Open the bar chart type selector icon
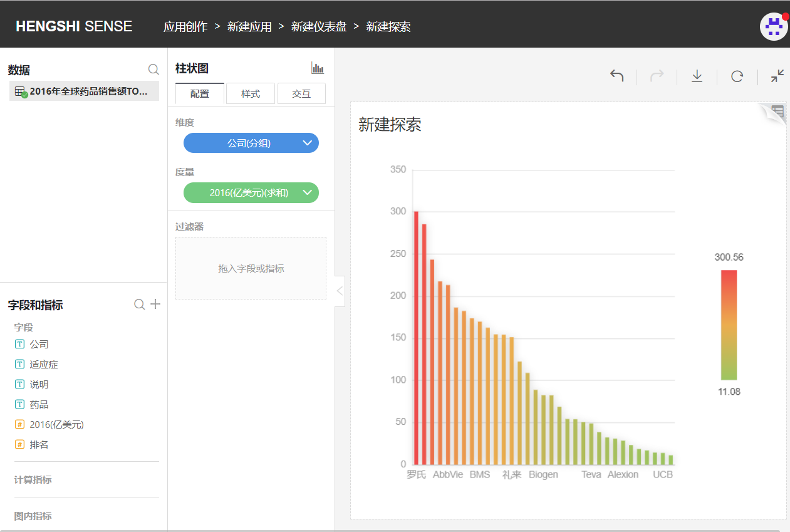This screenshot has width=790, height=532. 318,68
